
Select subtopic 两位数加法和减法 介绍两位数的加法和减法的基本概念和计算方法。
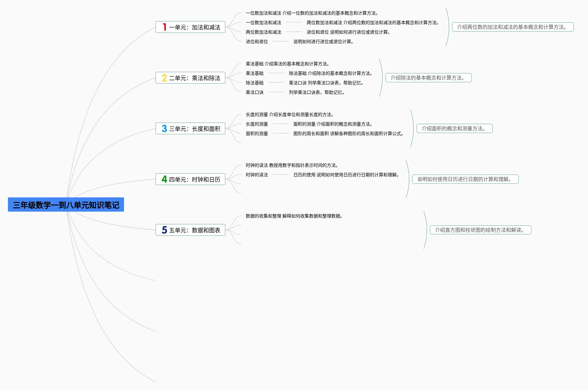point(373,23)
